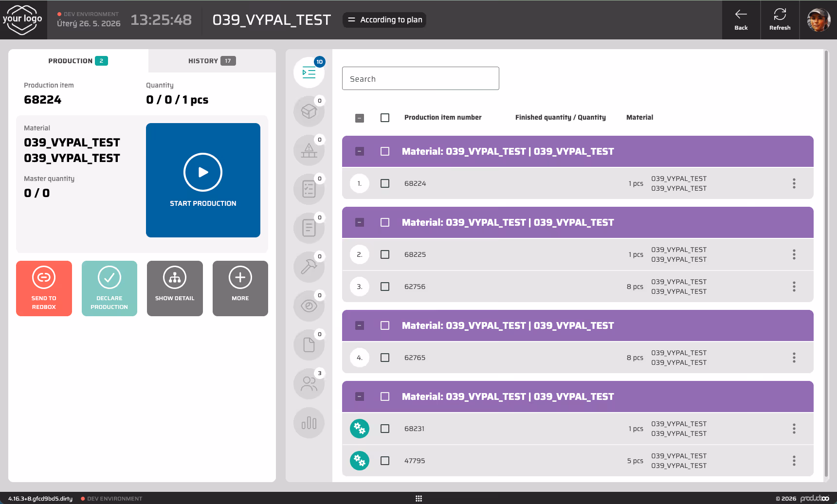Click Declare Production button

point(109,288)
